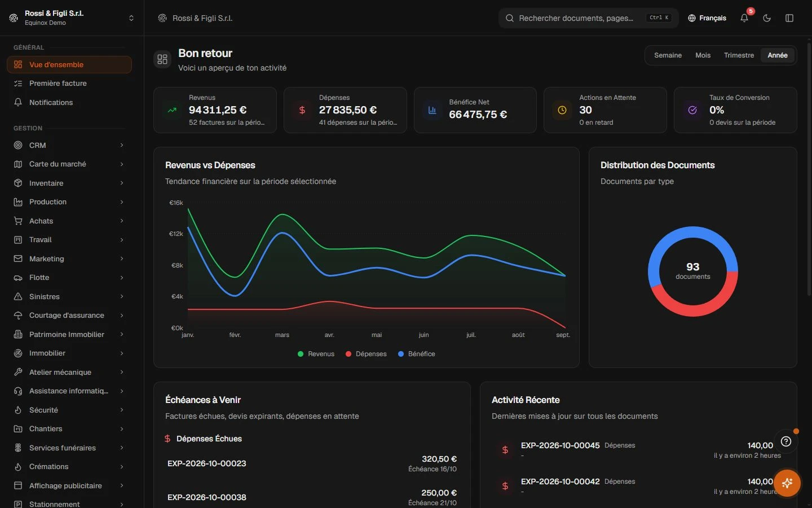Click the Marketing envelope icon
Viewport: 812px width, 508px height.
(x=18, y=259)
